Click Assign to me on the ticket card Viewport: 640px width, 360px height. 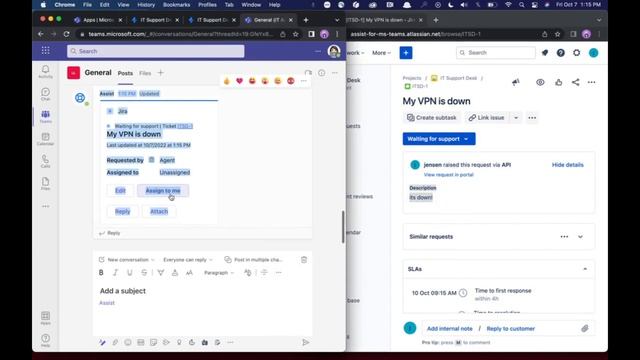click(x=163, y=191)
